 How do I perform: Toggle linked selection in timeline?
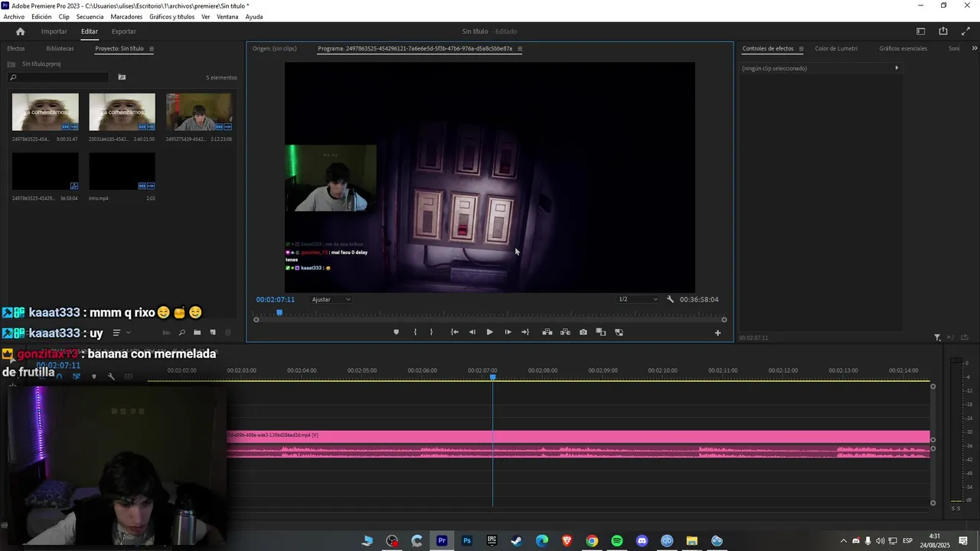tap(76, 377)
